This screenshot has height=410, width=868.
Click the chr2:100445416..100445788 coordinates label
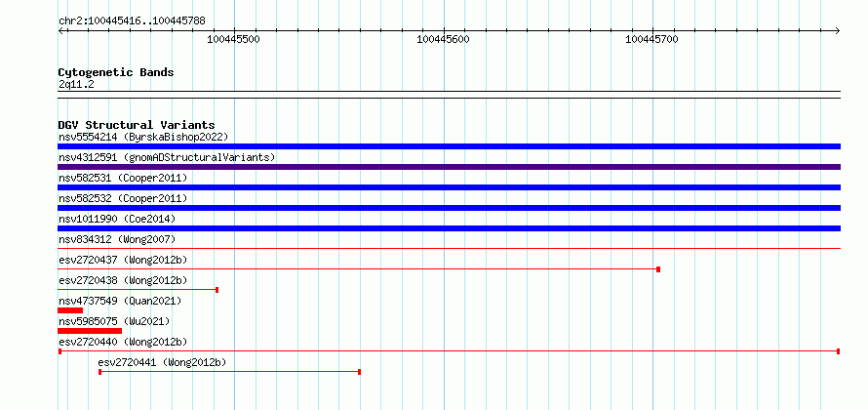click(132, 20)
